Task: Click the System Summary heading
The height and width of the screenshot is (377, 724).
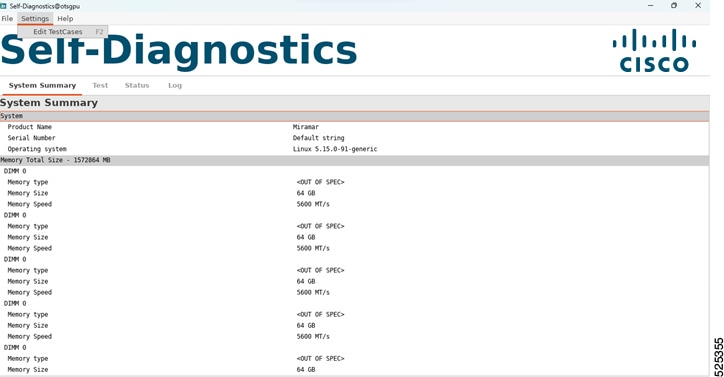Action: point(49,103)
